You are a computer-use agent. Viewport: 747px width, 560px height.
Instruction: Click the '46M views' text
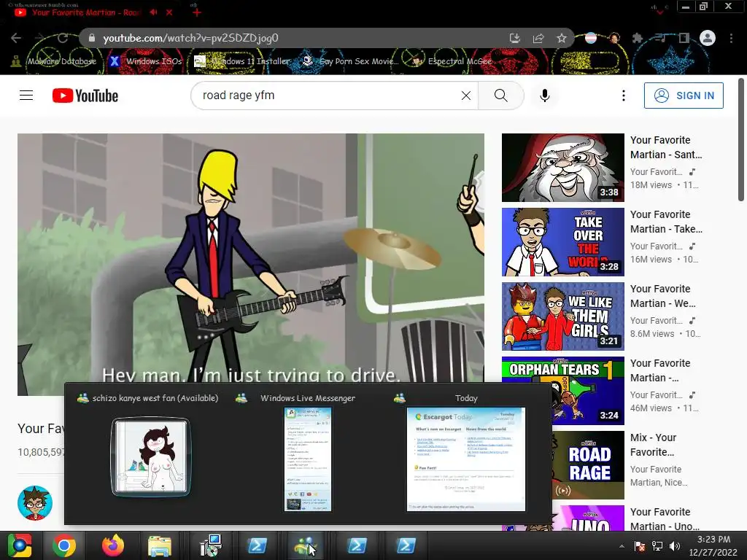pyautogui.click(x=651, y=408)
